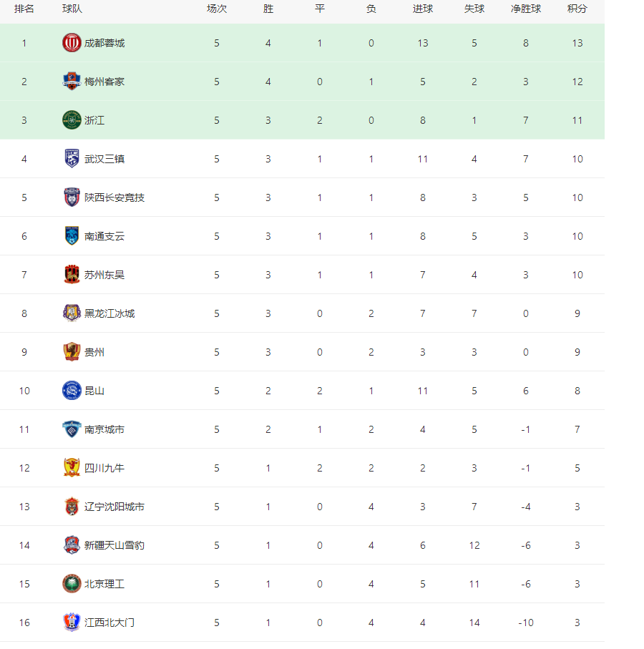This screenshot has height=649, width=644.
Task: Select the 武汉三镇 shield logo
Action: coord(72,159)
